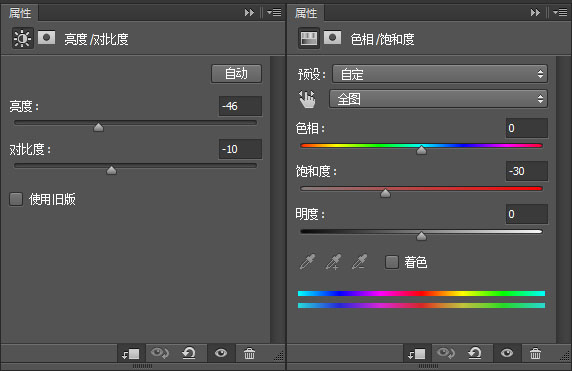Image resolution: width=572 pixels, height=371 pixels.
Task: Click the 饱和度: label
Action: pos(316,171)
